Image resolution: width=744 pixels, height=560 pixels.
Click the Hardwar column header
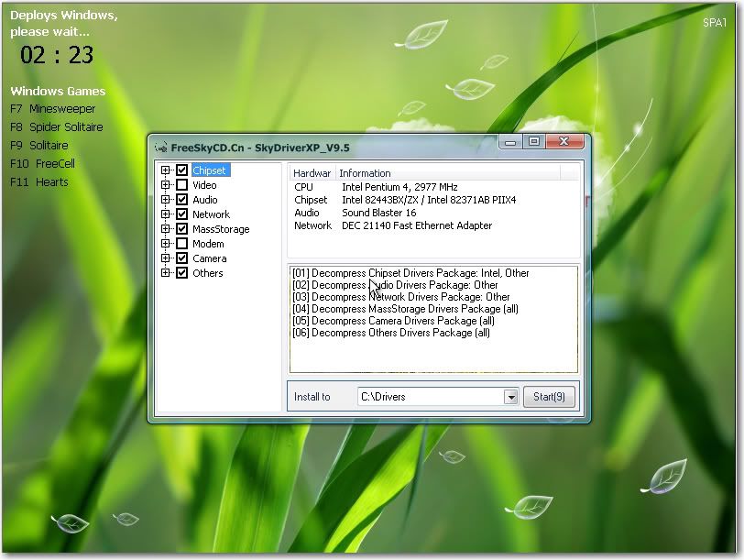[312, 173]
